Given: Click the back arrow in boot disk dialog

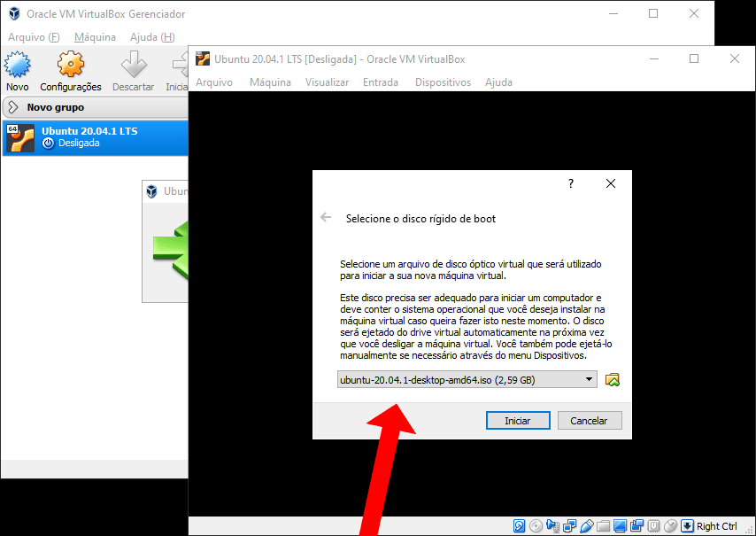Looking at the screenshot, I should (x=326, y=218).
